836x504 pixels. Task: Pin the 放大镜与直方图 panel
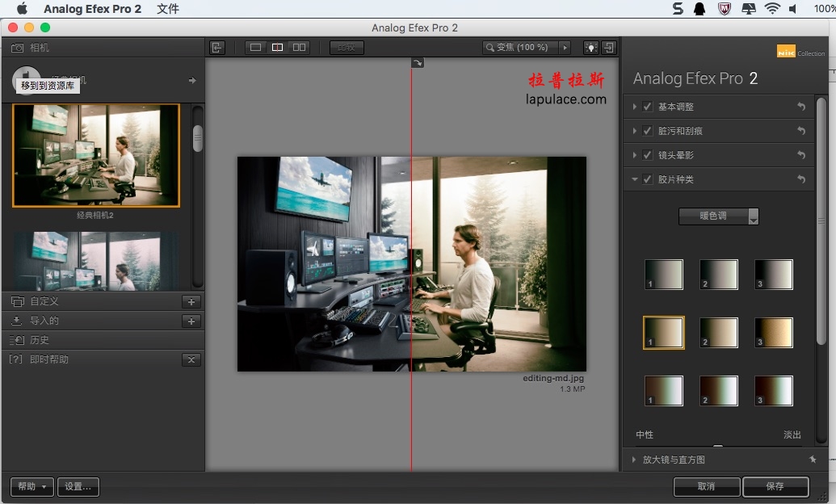tap(813, 460)
